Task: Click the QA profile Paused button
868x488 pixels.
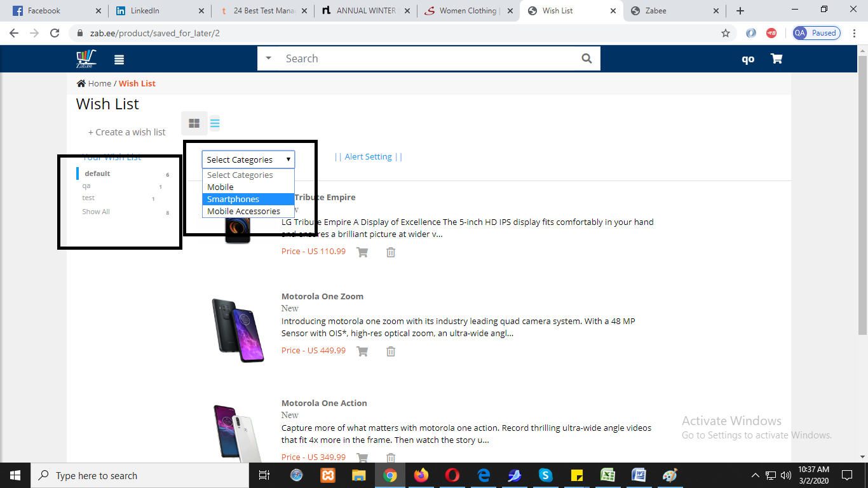Action: (817, 33)
